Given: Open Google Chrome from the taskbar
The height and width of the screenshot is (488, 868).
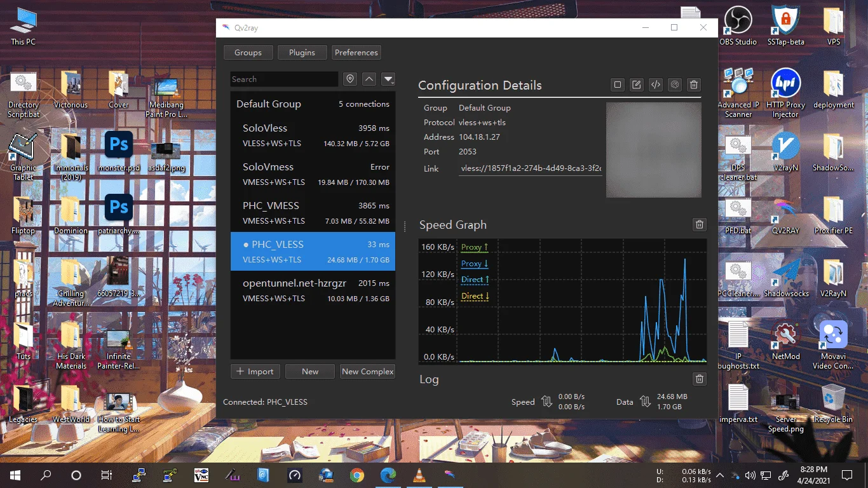Looking at the screenshot, I should pyautogui.click(x=357, y=475).
